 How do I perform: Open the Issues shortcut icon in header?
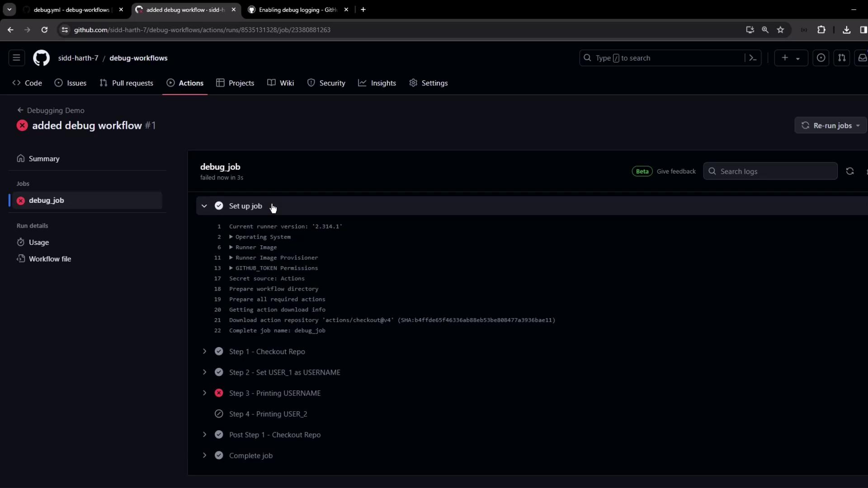tap(821, 58)
